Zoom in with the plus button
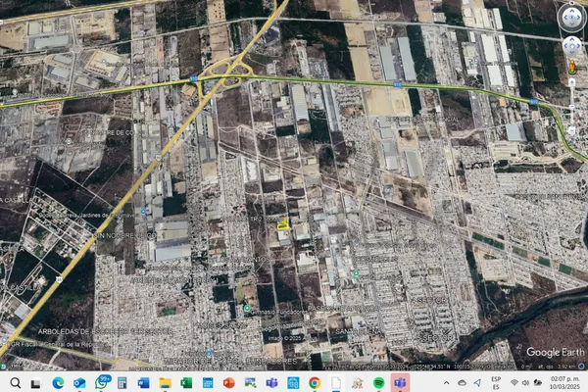 571,83
